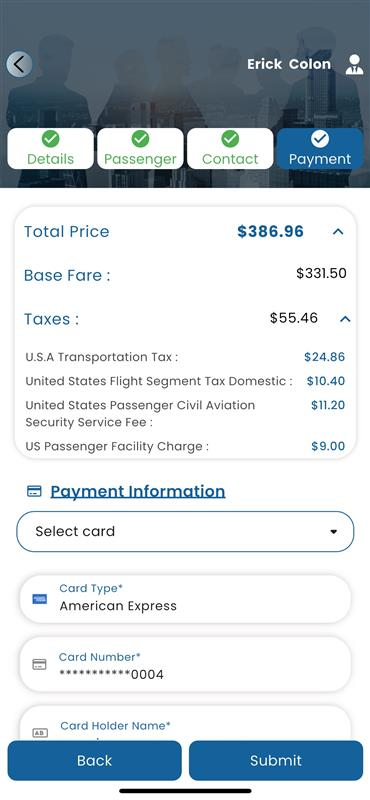Tap the green checkmark on Details step
This screenshot has width=370, height=800.
click(x=51, y=138)
